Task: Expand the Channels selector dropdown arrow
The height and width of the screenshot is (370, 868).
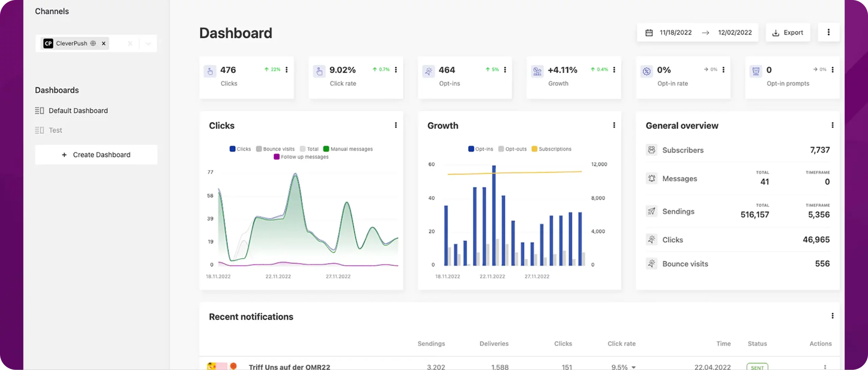Action: [148, 44]
